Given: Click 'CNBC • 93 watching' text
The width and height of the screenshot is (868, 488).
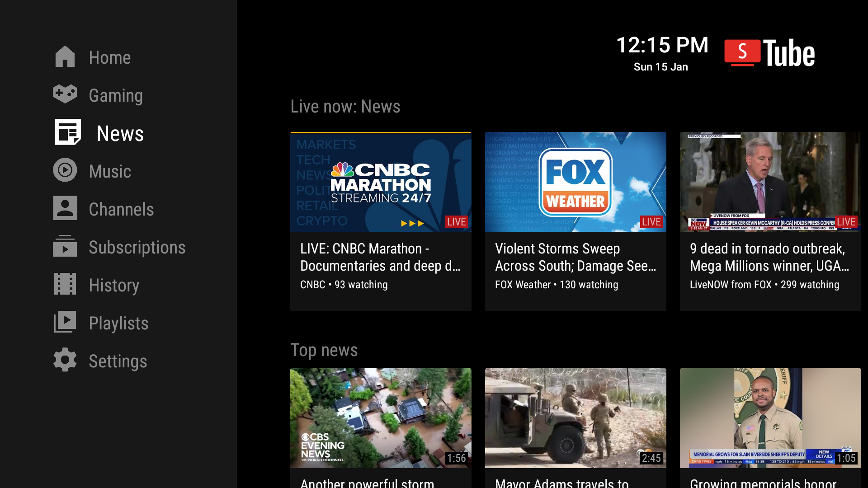Looking at the screenshot, I should tap(344, 285).
